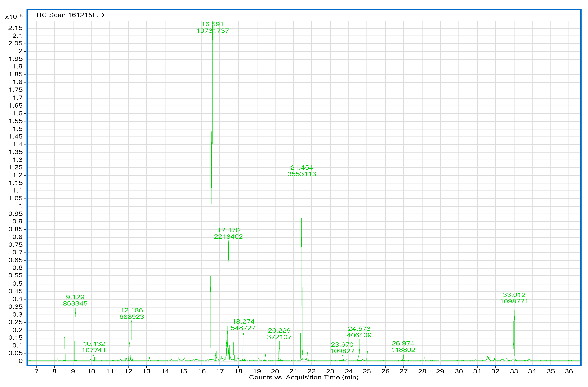Select the 20.229 peak annotation

279,331
